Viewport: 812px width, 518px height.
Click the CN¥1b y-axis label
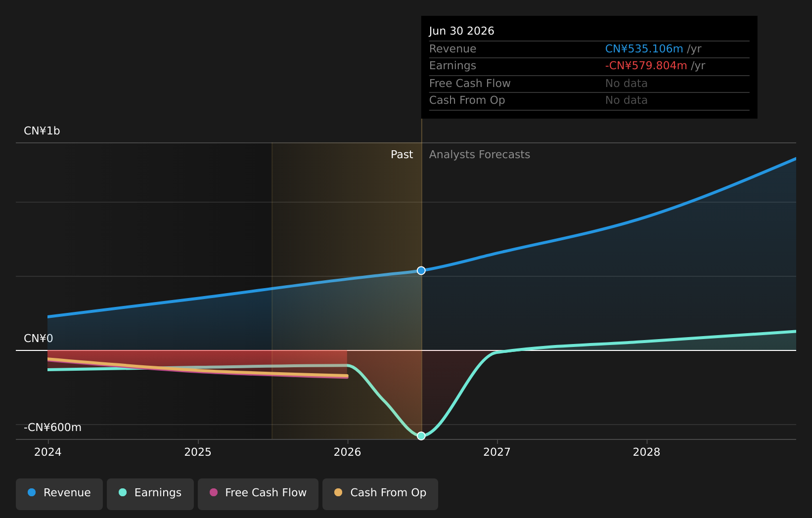point(42,131)
